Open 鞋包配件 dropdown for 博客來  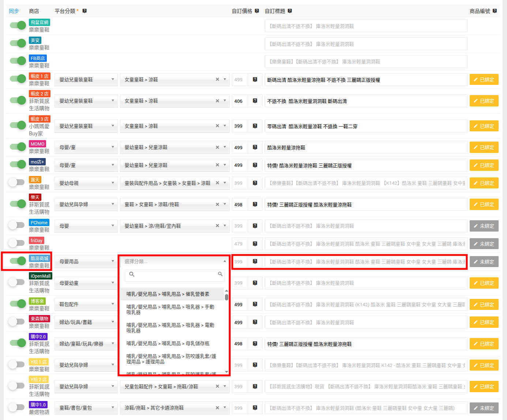click(x=86, y=304)
